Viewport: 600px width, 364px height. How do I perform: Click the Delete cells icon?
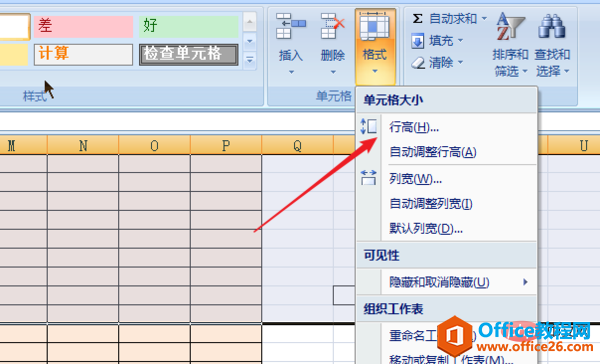(x=333, y=26)
